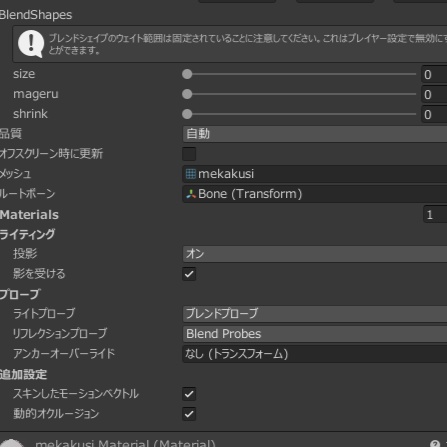Open the 投影 dropdown showing オン

315,254
